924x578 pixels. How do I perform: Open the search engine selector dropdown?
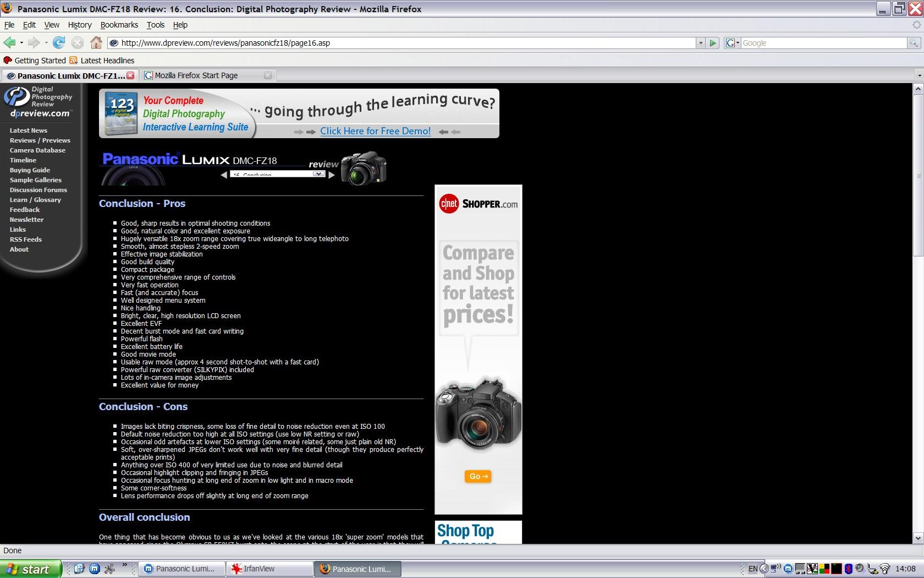pos(733,43)
